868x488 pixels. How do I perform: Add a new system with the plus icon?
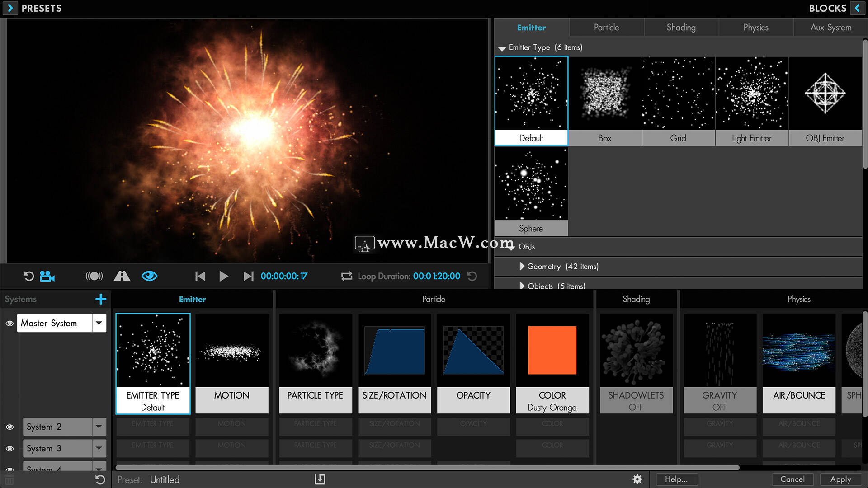pos(100,299)
